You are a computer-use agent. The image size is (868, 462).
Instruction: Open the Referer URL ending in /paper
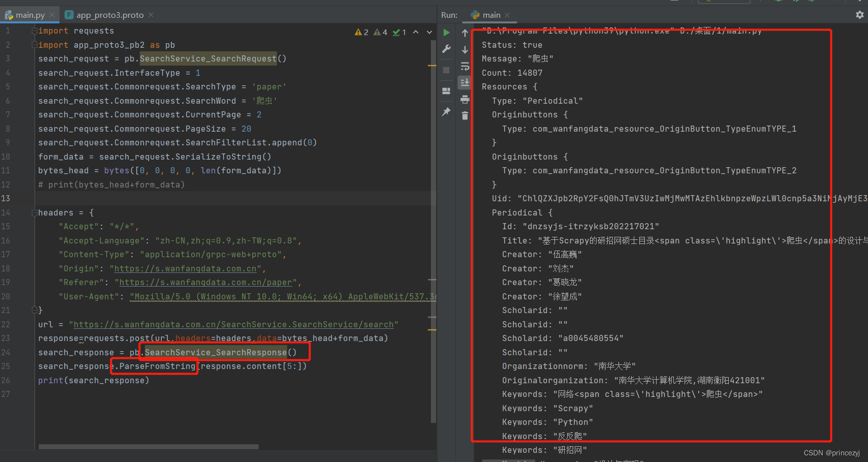206,282
